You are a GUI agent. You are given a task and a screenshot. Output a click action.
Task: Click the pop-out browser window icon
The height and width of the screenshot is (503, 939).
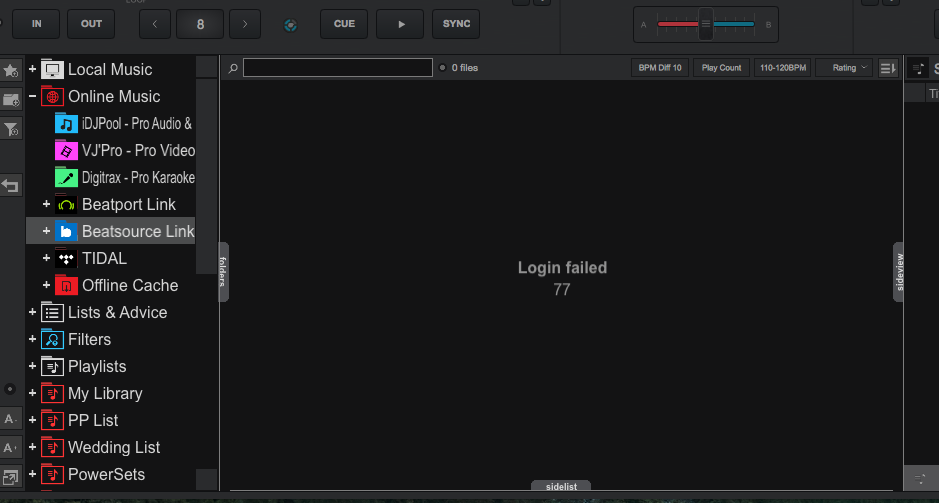[x=11, y=477]
